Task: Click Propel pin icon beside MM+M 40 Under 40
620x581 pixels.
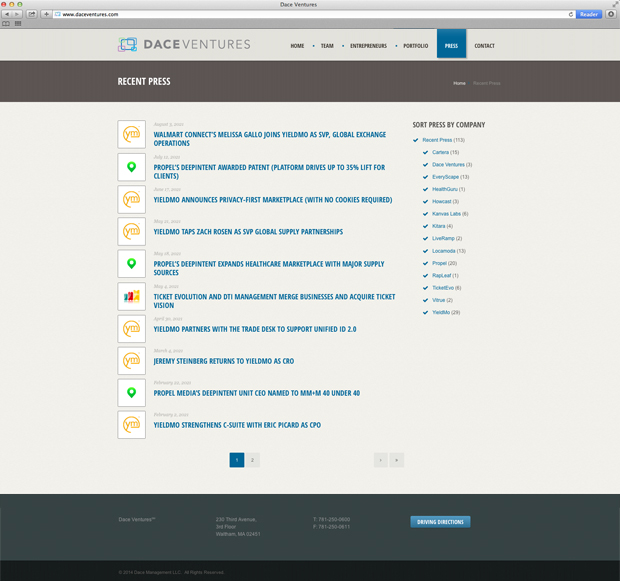Action: 132,393
